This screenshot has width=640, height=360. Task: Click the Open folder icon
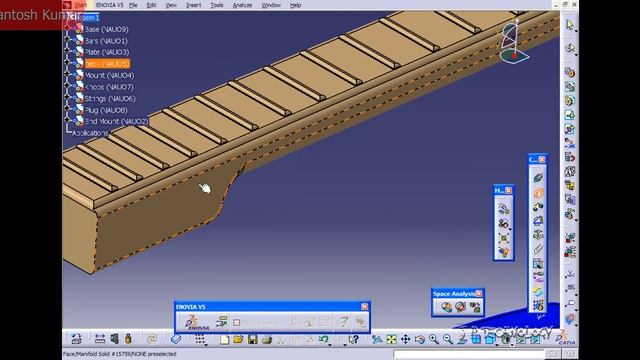point(238,339)
